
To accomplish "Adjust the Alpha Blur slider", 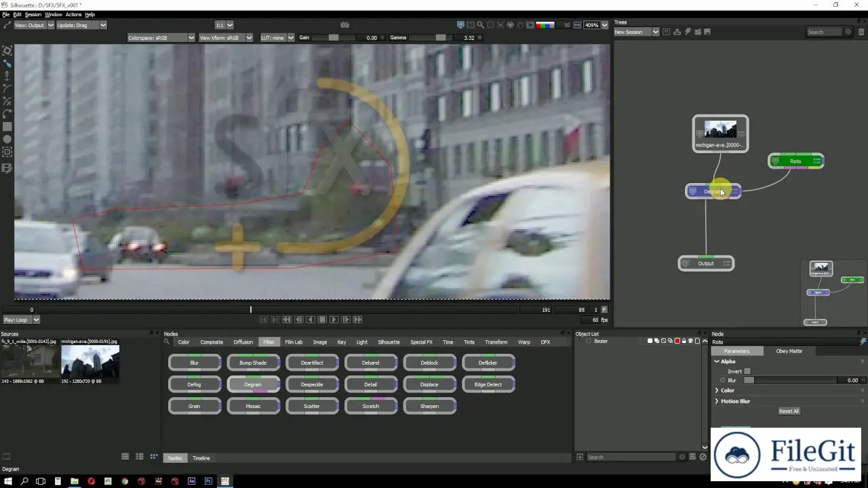I will [x=790, y=380].
